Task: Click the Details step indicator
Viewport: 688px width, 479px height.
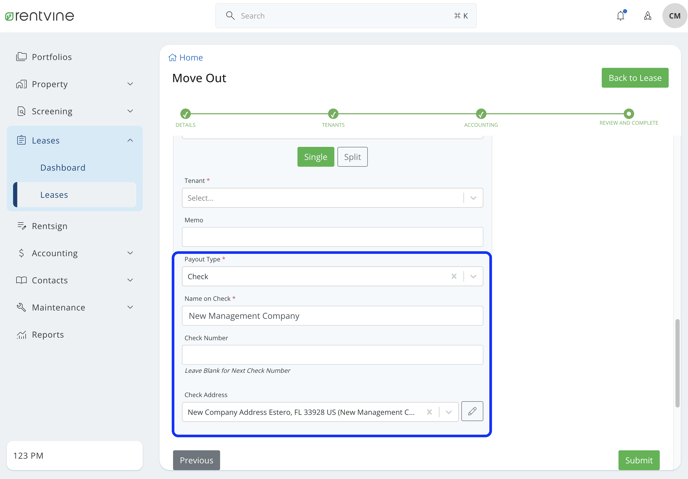Action: 186,114
